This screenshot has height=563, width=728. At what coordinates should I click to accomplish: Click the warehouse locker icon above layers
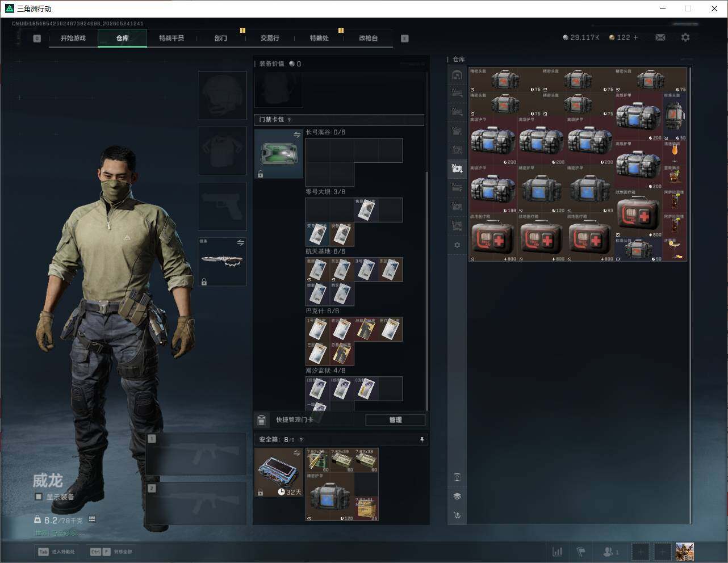point(457,477)
